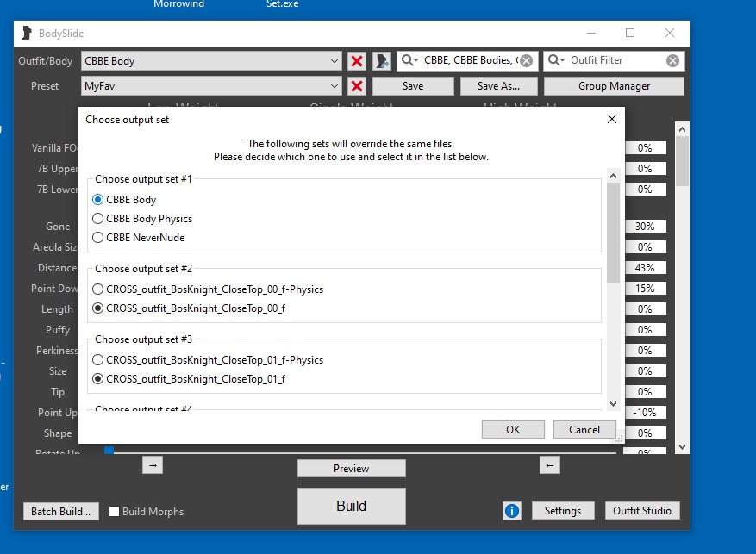Click the blue info icon
This screenshot has height=554, width=756.
click(x=512, y=511)
